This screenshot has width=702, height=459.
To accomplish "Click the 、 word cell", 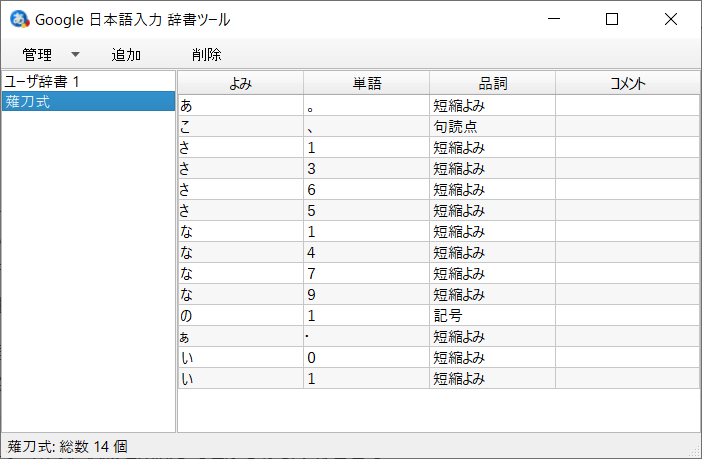I will pyautogui.click(x=367, y=127).
